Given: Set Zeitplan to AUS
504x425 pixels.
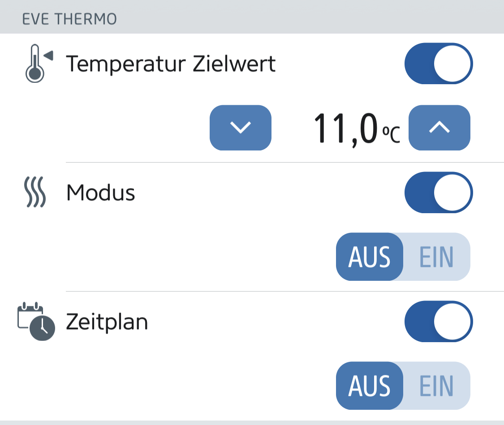Looking at the screenshot, I should (x=370, y=386).
